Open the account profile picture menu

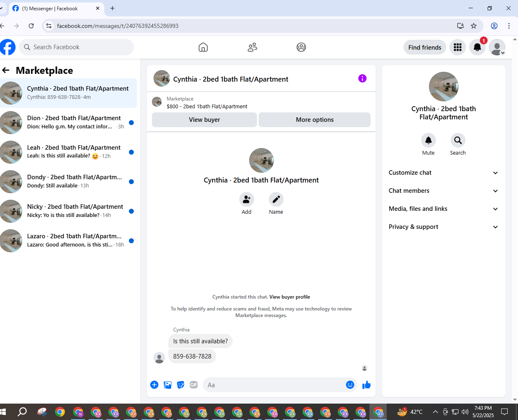pos(497,47)
